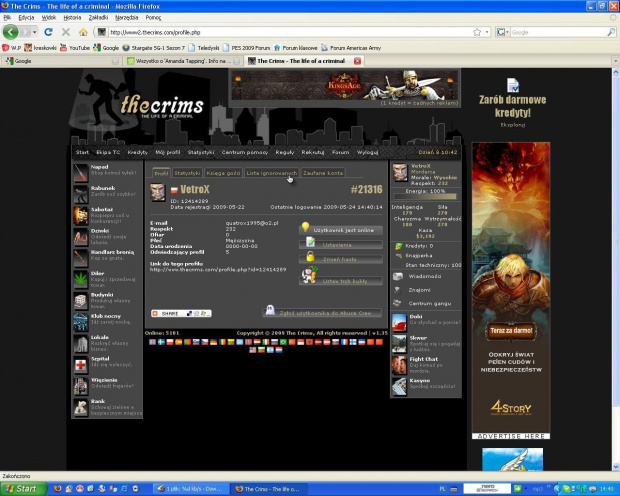Viewport: 620px width, 496px height.
Task: Open the YouTube bookmark
Action: click(75, 48)
